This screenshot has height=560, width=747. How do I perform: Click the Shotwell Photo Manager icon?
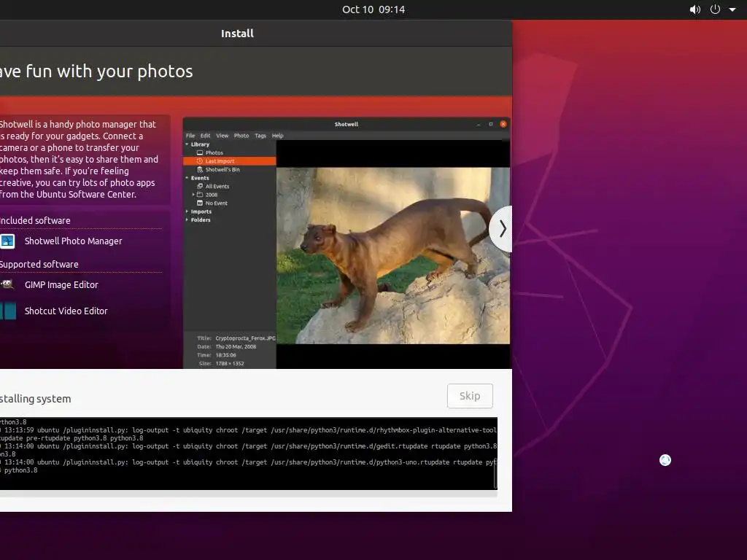[x=7, y=241]
